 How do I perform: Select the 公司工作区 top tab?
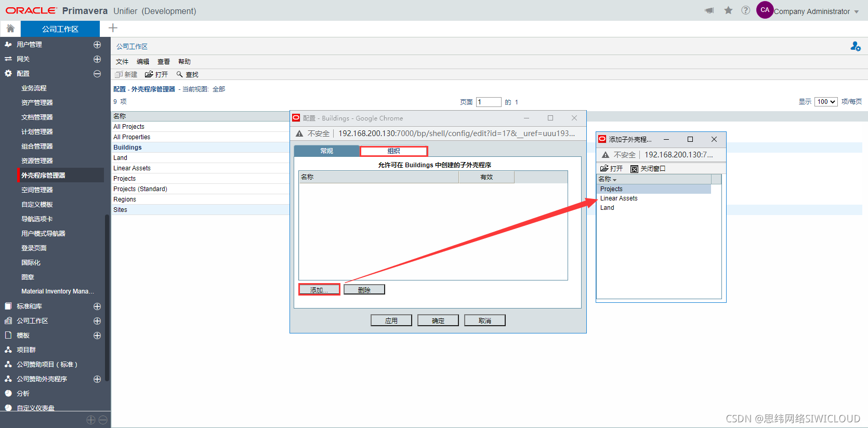click(x=60, y=29)
